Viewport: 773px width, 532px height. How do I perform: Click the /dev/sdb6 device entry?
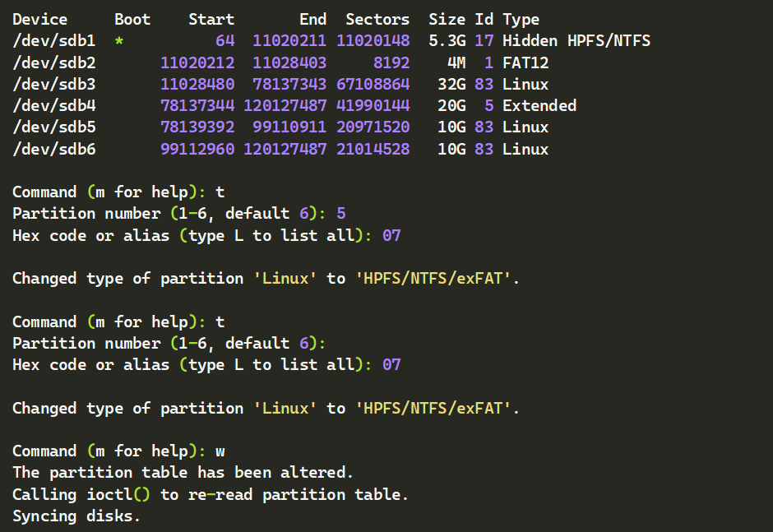tap(54, 149)
